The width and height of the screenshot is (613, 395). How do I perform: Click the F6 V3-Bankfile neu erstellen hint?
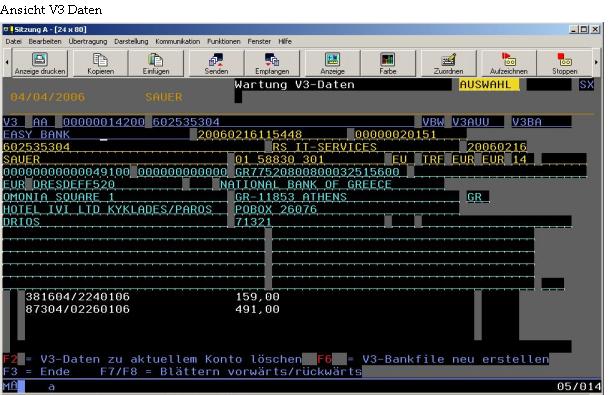(x=433, y=359)
